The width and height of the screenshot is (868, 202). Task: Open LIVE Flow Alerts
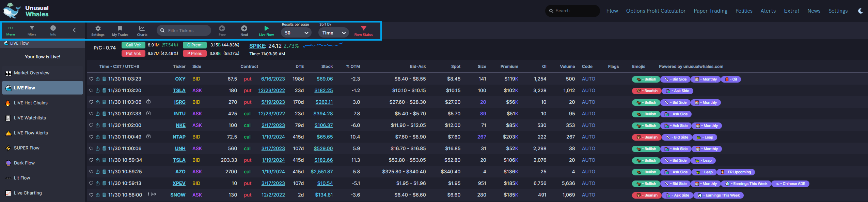[x=43, y=133]
